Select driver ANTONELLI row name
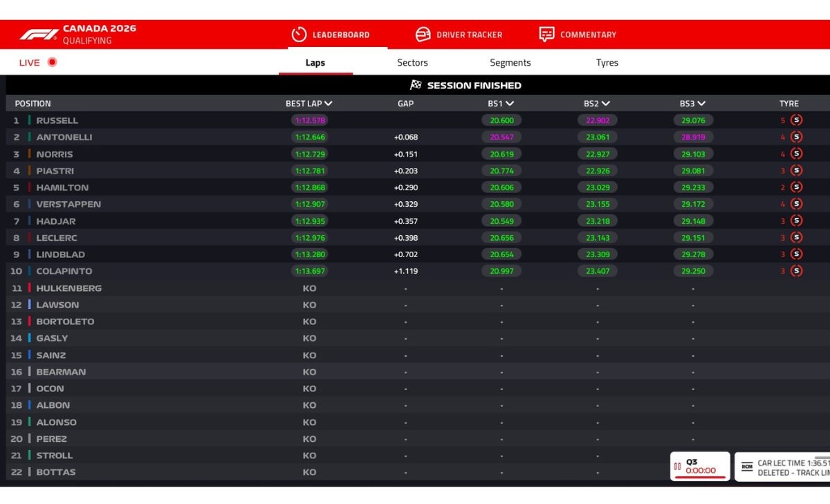The width and height of the screenshot is (830, 504). tap(64, 137)
